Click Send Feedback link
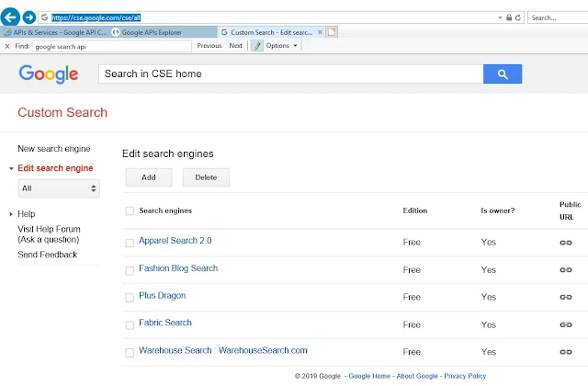Image resolution: width=588 pixels, height=386 pixels. coord(47,255)
